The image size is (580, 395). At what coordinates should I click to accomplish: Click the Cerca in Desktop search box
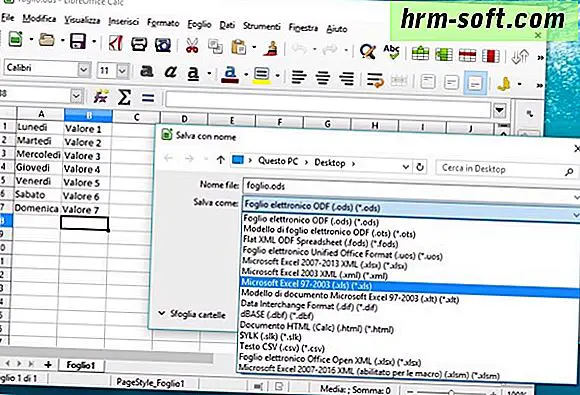tap(506, 169)
